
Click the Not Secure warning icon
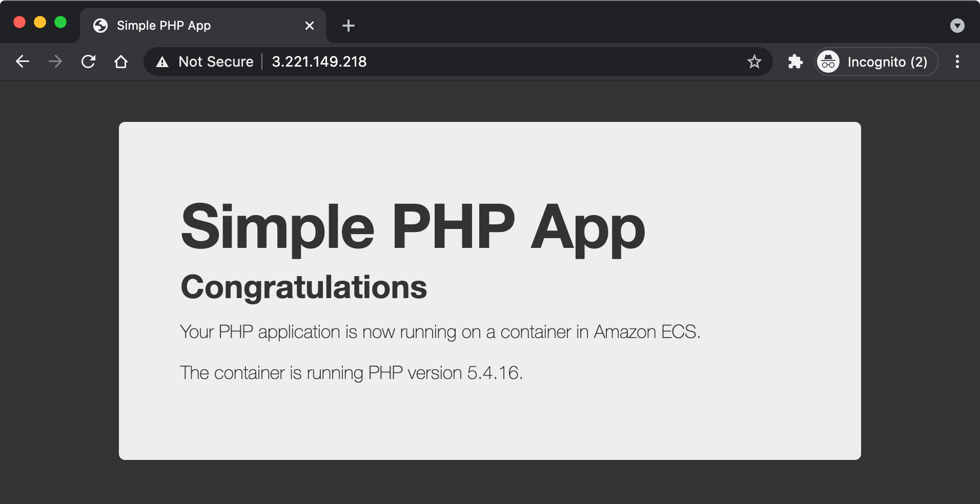point(162,62)
